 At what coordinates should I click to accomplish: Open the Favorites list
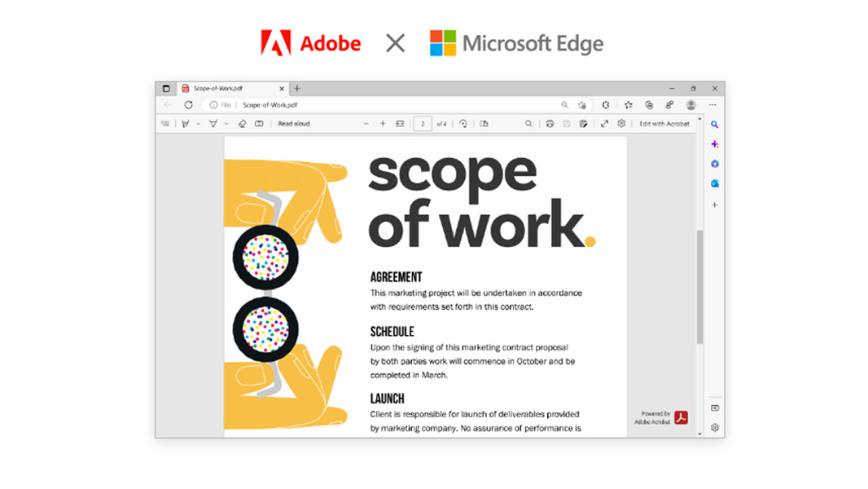click(x=629, y=104)
